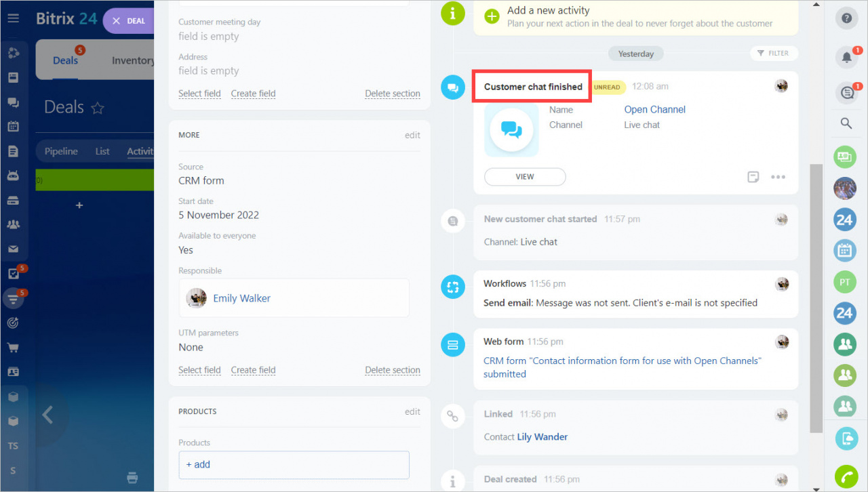Click Create field in the top section
The image size is (868, 492).
[x=253, y=94]
